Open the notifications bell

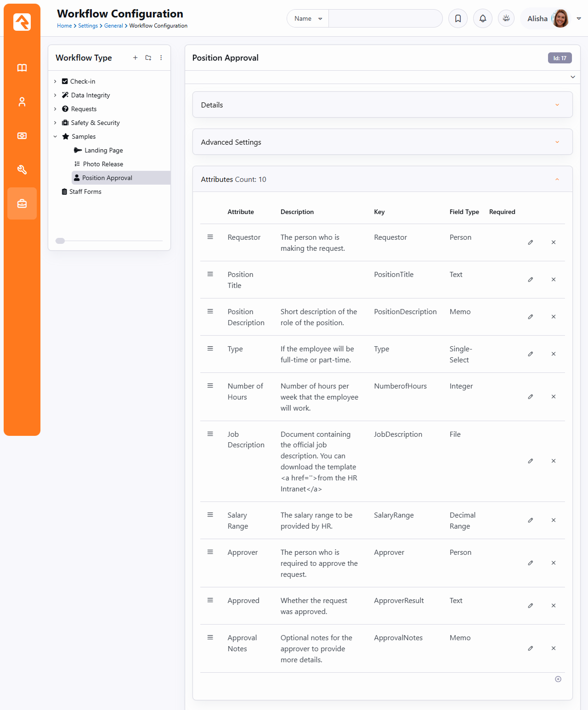(482, 18)
